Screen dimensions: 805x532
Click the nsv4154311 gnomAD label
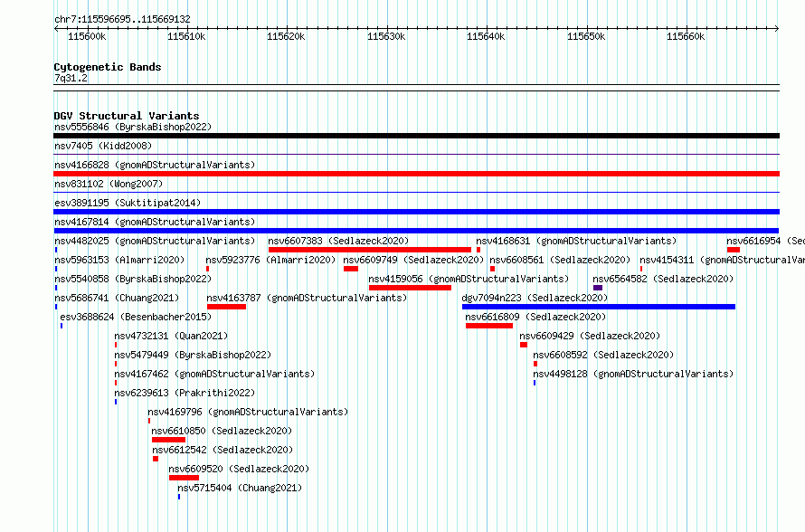click(722, 260)
